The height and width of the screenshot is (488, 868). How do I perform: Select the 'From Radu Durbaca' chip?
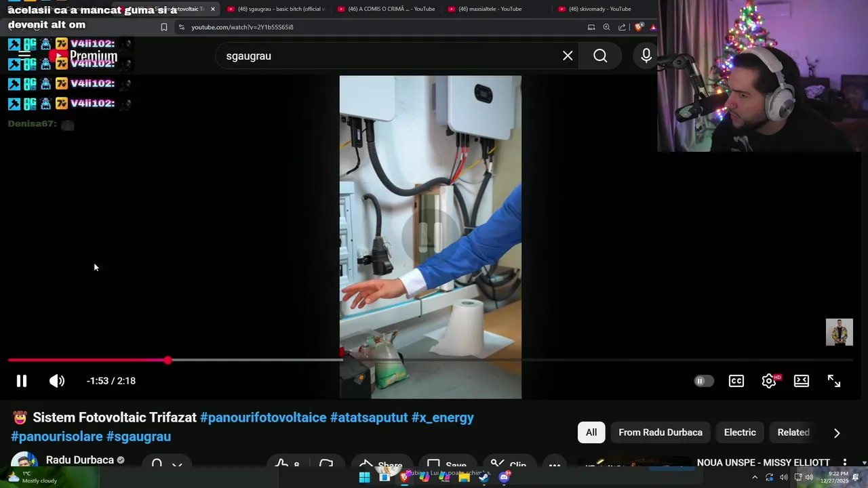pos(660,432)
